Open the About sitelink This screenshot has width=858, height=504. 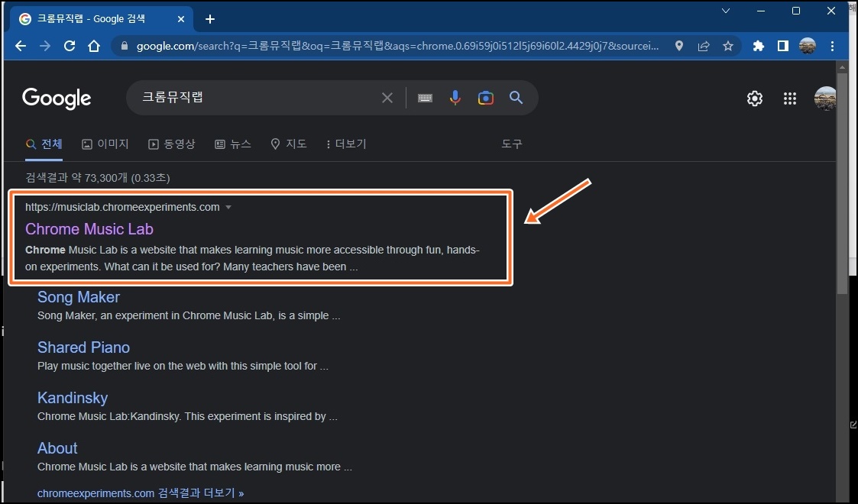57,448
